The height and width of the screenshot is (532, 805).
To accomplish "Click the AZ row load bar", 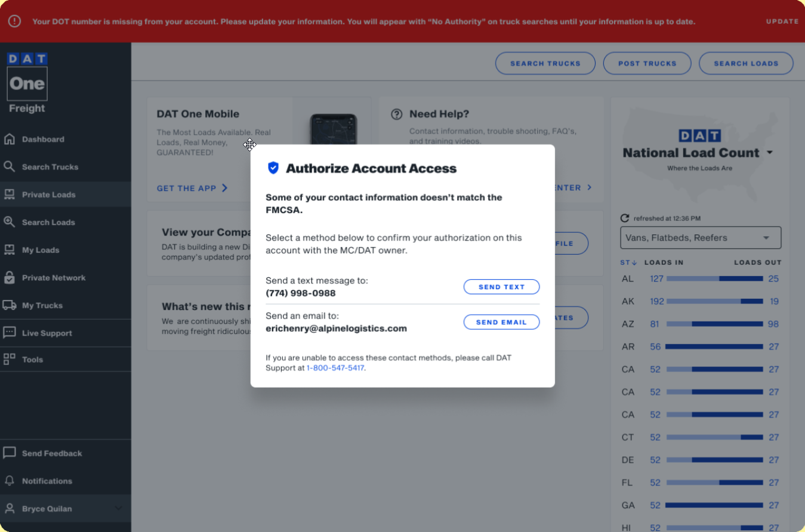I will click(714, 324).
